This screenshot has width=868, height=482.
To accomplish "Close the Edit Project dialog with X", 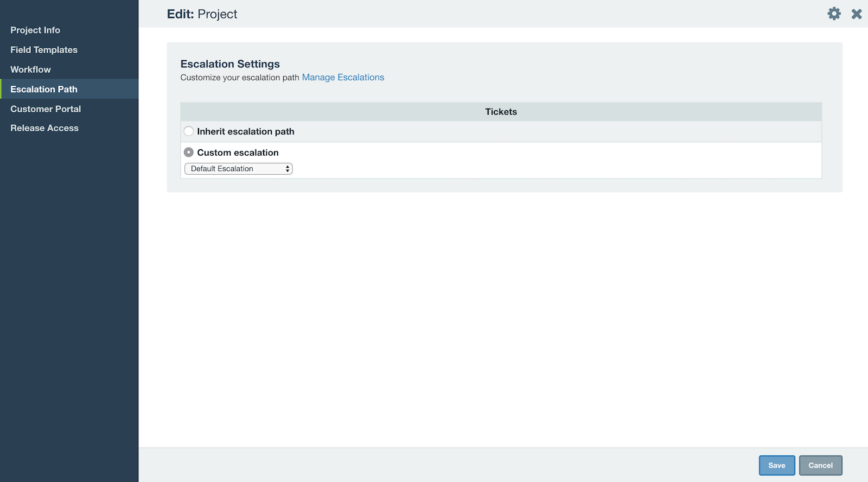I will tap(857, 14).
